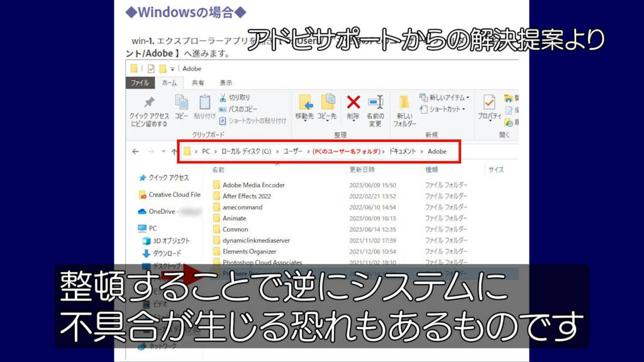This screenshot has width=644, height=362.
Task: Select After Effects 2022 folder
Action: pyautogui.click(x=242, y=196)
